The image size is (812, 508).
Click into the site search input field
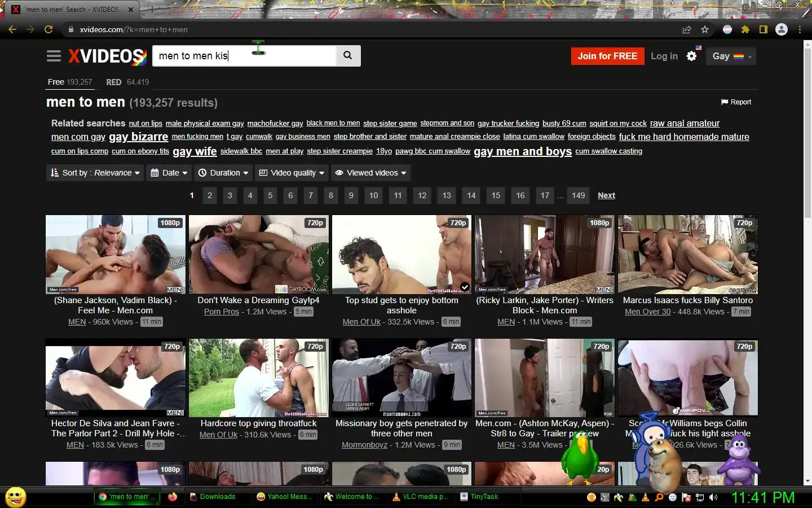[244, 55]
